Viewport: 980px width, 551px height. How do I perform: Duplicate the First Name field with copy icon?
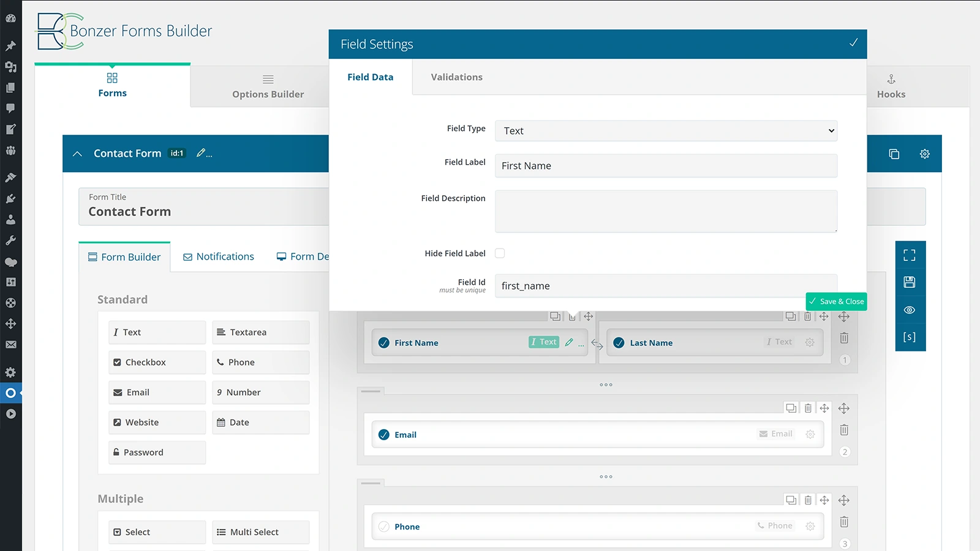pyautogui.click(x=555, y=317)
